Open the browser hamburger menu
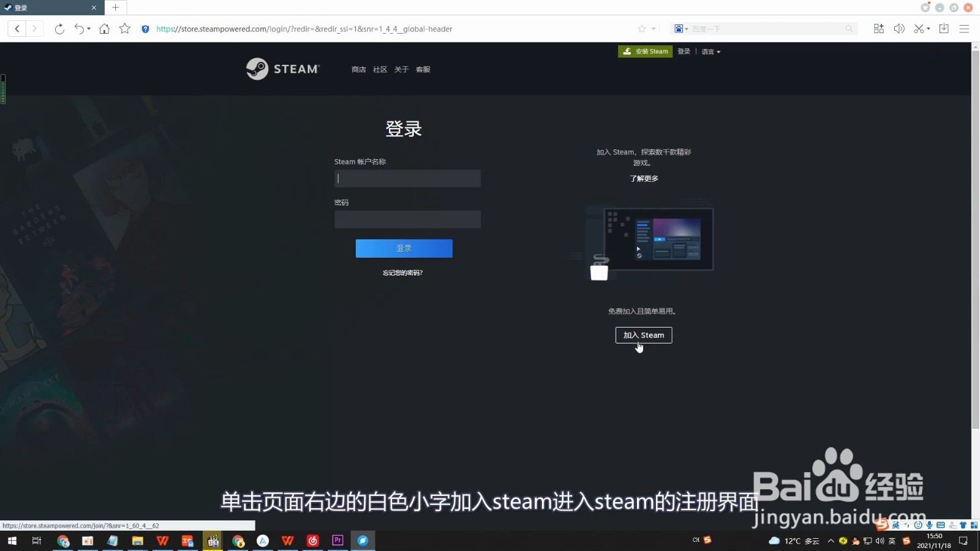The image size is (980, 551). click(x=965, y=29)
